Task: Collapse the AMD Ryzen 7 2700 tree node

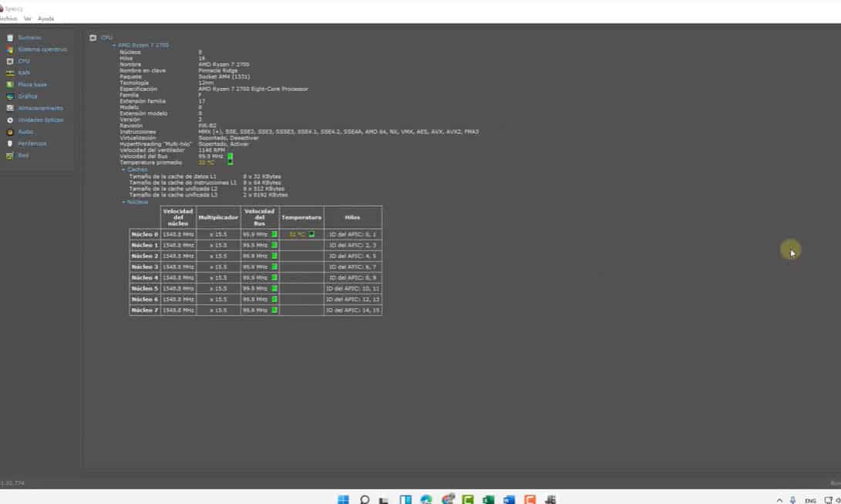Action: pyautogui.click(x=114, y=45)
